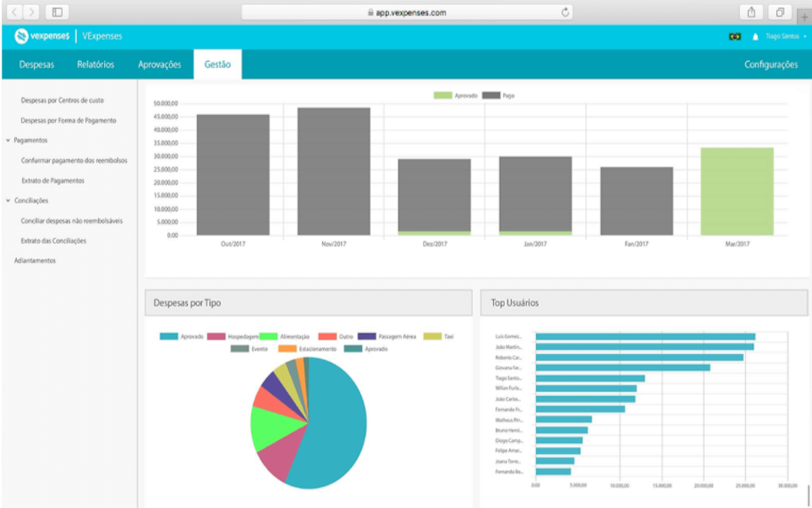Click the Brazilian flag language icon
The height and width of the screenshot is (508, 812).
click(x=734, y=36)
